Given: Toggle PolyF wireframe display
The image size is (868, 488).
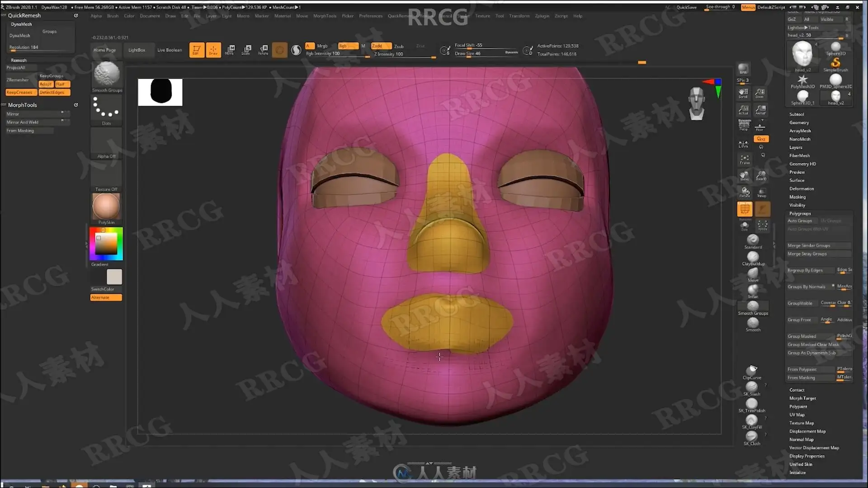Looking at the screenshot, I should (745, 209).
